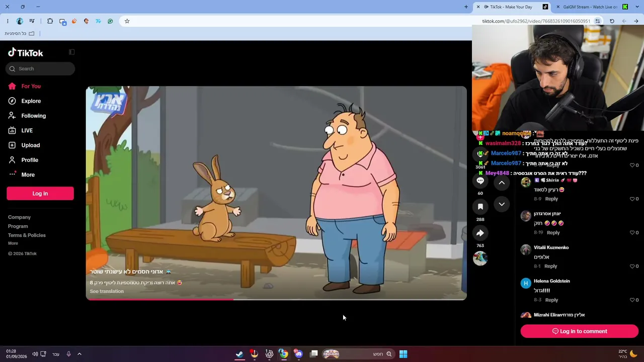Open the Program footer link
The width and height of the screenshot is (644, 362).
[x=18, y=226]
